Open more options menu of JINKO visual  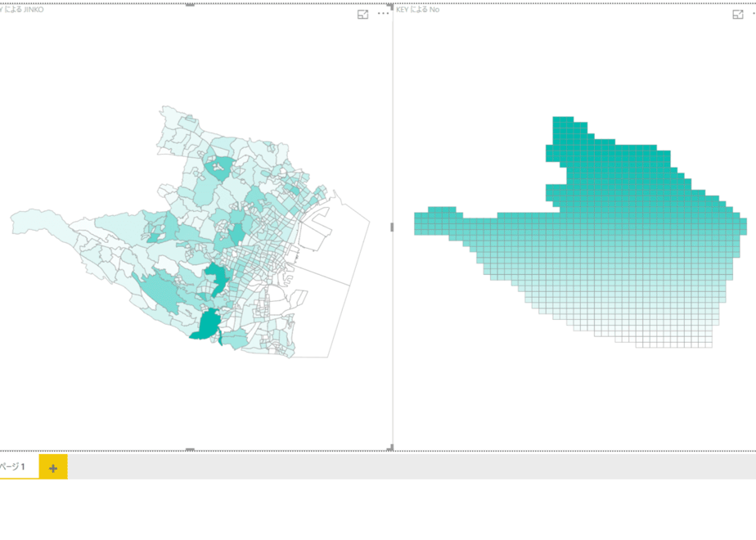tap(383, 13)
